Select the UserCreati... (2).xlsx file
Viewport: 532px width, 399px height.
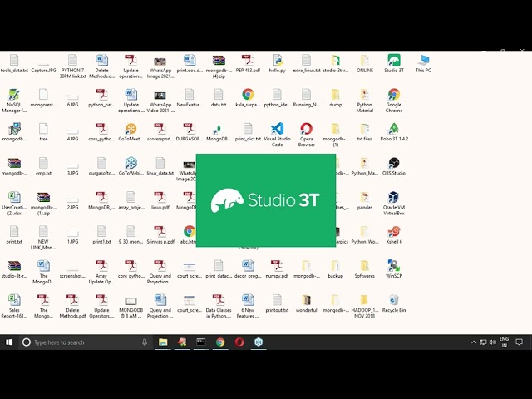[14, 203]
